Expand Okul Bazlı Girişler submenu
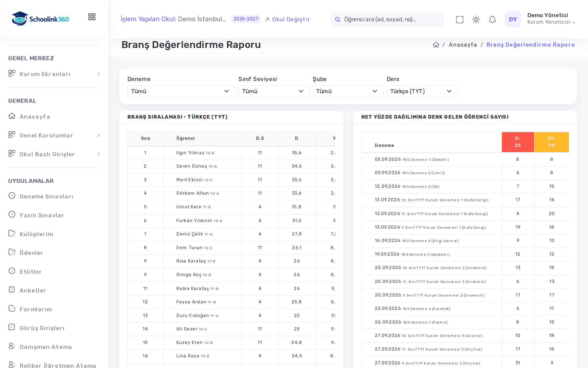This screenshot has height=368, width=588. point(54,154)
